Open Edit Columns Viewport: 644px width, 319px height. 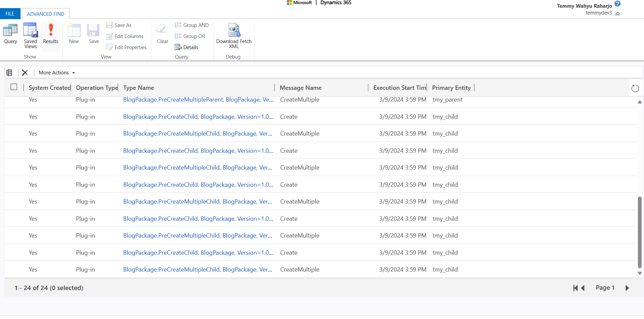pyautogui.click(x=125, y=36)
